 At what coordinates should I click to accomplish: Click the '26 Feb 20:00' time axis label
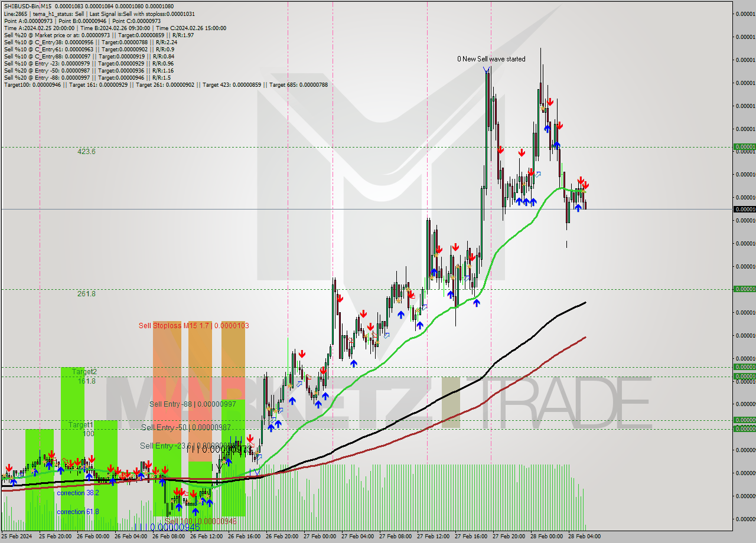click(282, 537)
